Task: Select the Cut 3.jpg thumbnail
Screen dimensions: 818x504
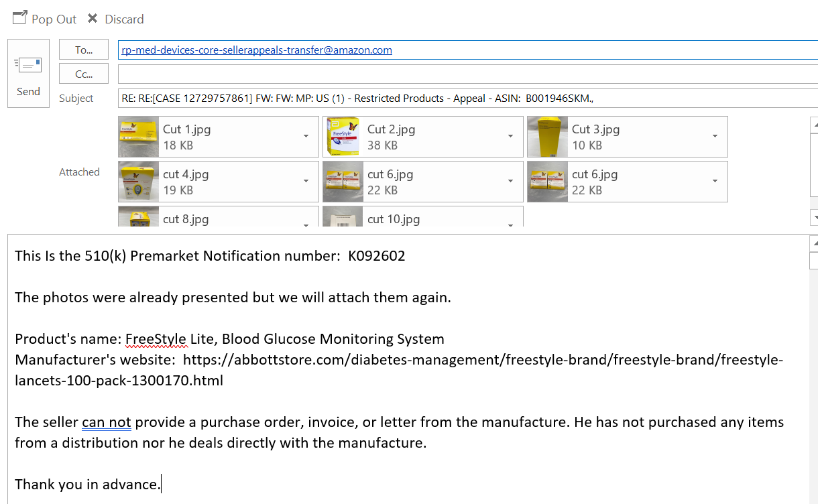Action: 548,137
